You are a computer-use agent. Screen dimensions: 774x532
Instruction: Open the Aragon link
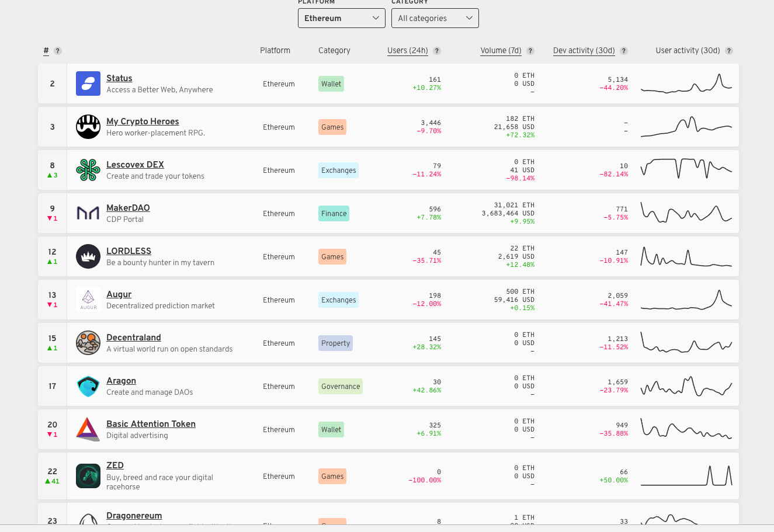pos(121,381)
